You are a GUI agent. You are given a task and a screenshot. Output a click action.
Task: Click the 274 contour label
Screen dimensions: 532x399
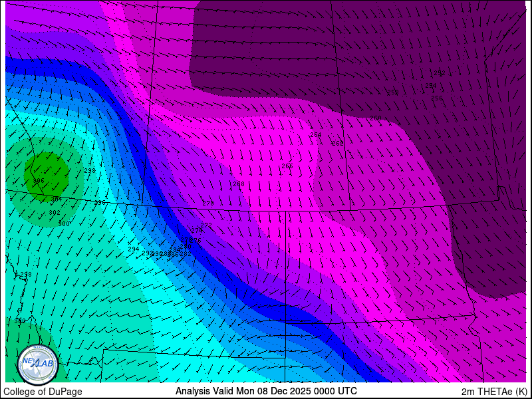point(197,230)
